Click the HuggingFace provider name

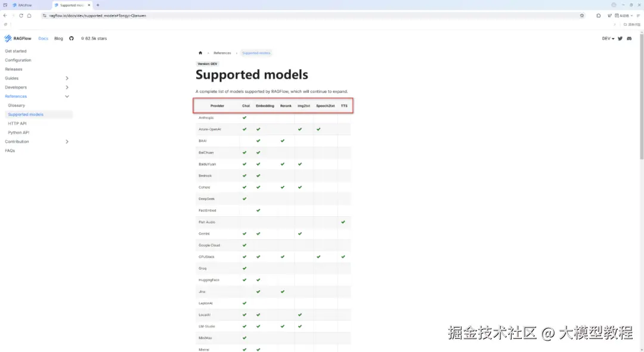pyautogui.click(x=209, y=280)
